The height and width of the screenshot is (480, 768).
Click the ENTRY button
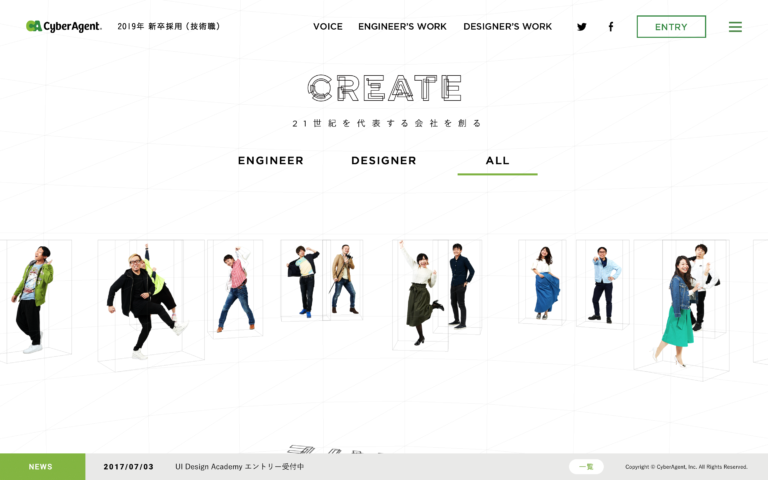click(671, 26)
